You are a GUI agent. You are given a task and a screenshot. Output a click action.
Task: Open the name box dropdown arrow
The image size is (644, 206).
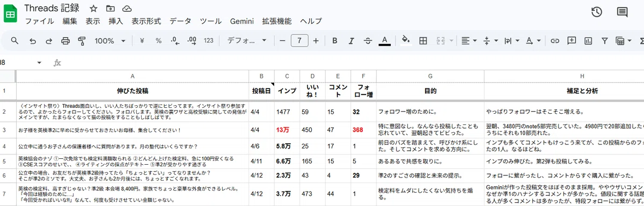39,63
